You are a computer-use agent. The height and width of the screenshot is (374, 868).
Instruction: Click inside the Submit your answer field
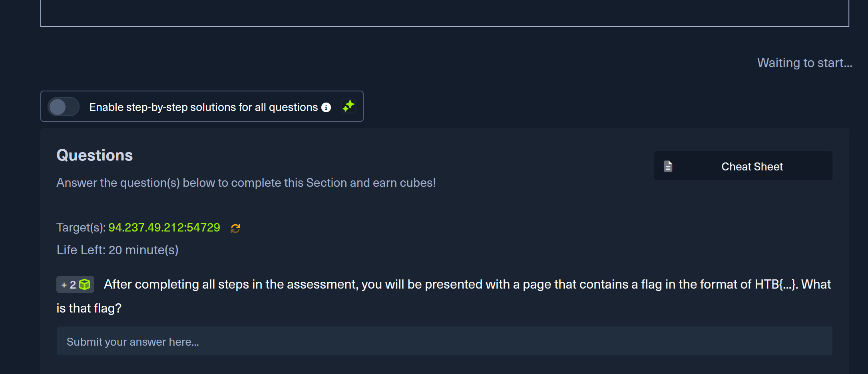pos(440,341)
